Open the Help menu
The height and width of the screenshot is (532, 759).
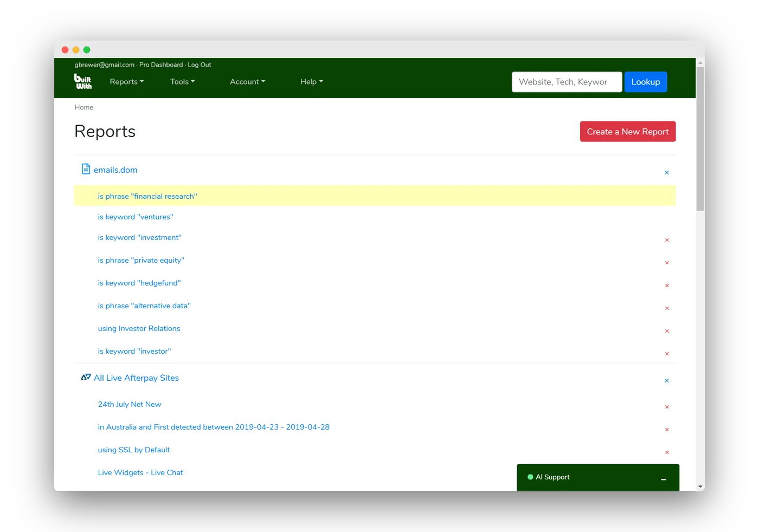(311, 82)
